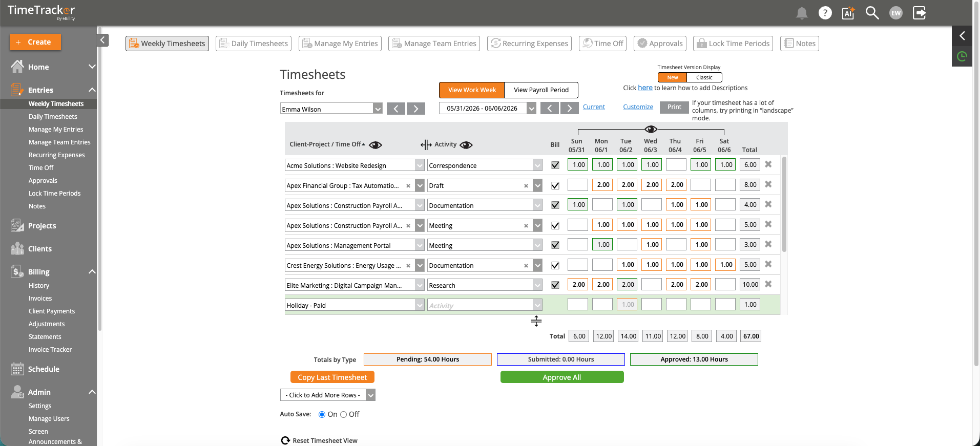980x446 pixels.
Task: Open the Recurring Expenses tab
Action: [529, 44]
